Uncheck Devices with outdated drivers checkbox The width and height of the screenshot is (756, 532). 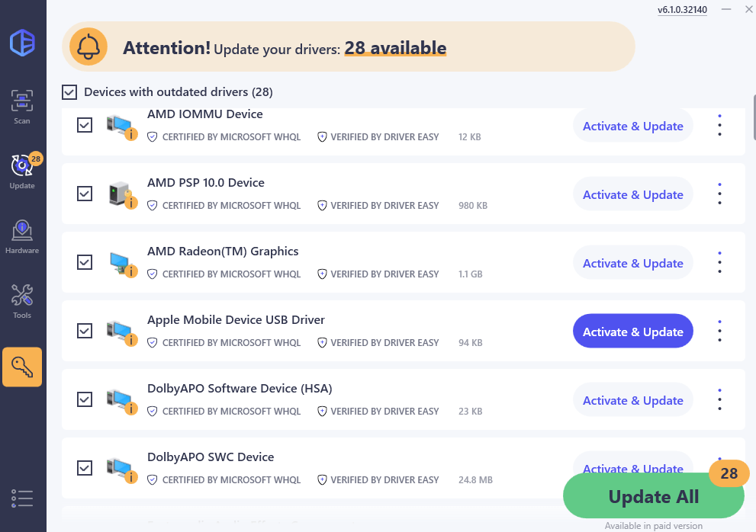(x=69, y=92)
